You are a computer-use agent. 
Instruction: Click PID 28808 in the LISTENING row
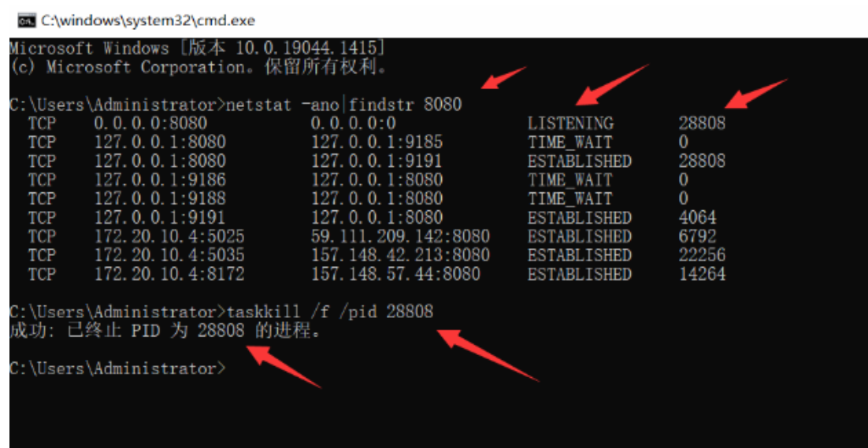tap(702, 124)
